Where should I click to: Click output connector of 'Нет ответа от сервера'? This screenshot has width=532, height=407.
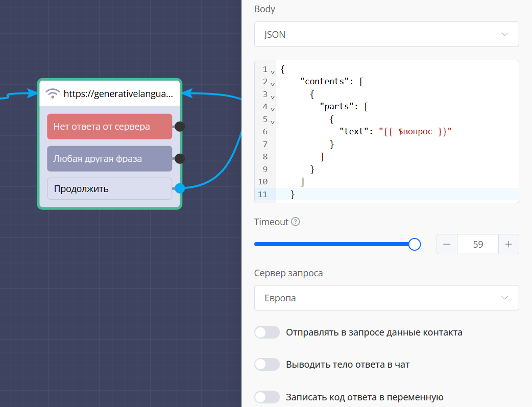180,127
